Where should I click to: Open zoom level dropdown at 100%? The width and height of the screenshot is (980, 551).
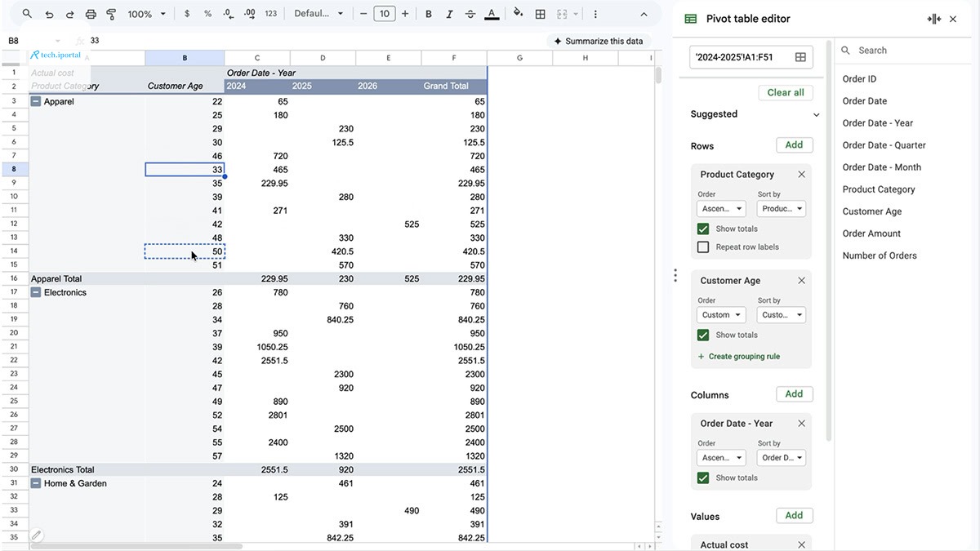pos(147,14)
